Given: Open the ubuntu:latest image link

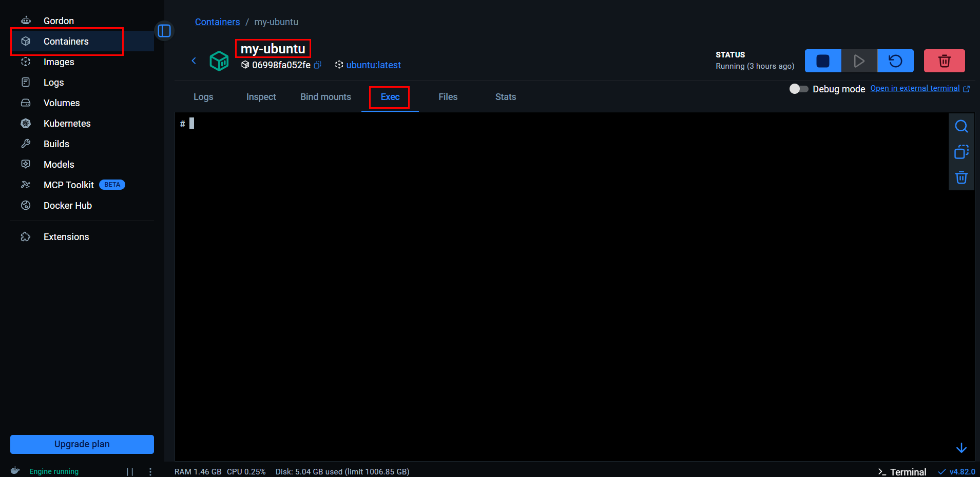Looking at the screenshot, I should [374, 65].
